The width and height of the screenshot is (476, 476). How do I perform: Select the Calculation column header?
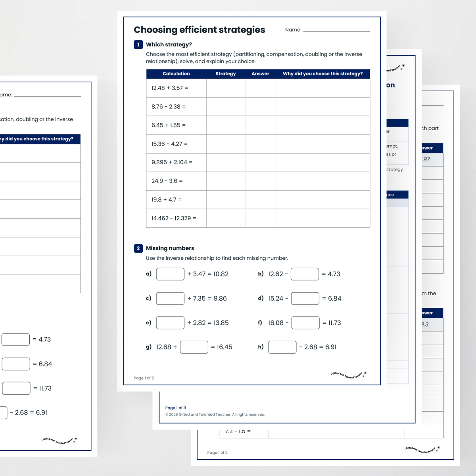coord(176,74)
